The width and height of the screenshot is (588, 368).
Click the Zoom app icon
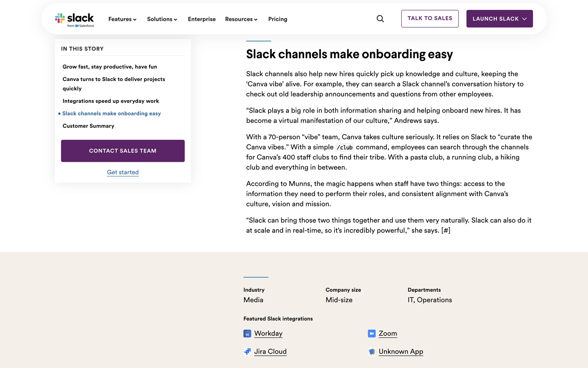pyautogui.click(x=371, y=333)
